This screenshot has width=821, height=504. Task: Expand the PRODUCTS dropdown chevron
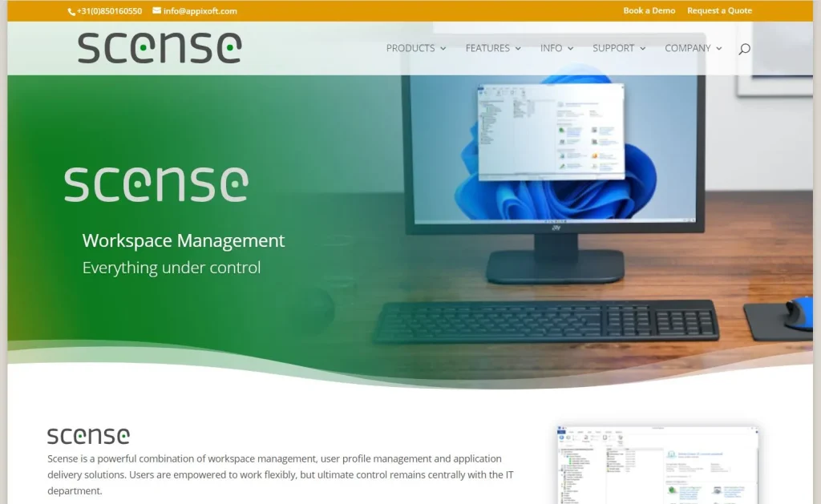(x=444, y=48)
